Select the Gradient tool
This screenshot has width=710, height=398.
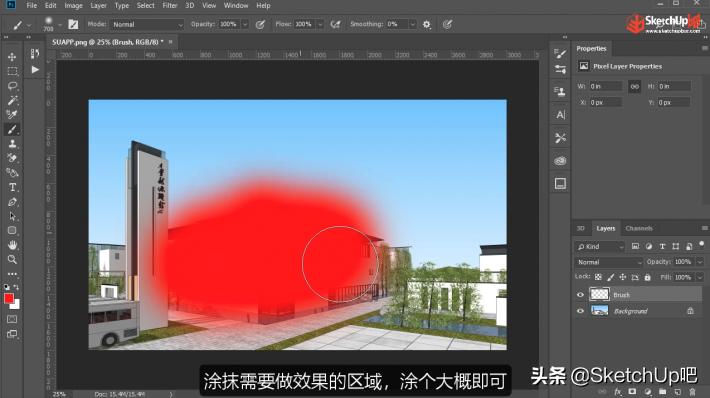[x=12, y=173]
